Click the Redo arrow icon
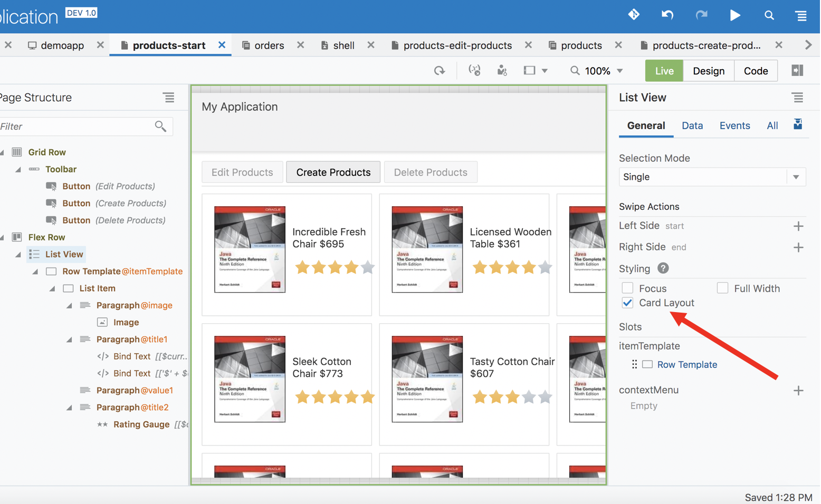The width and height of the screenshot is (821, 504). 701,15
